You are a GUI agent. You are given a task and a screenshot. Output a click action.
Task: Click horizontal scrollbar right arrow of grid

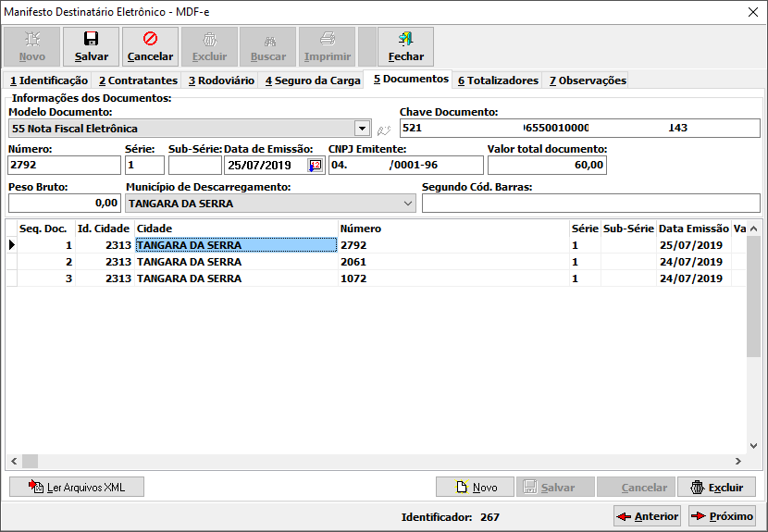pyautogui.click(x=738, y=462)
